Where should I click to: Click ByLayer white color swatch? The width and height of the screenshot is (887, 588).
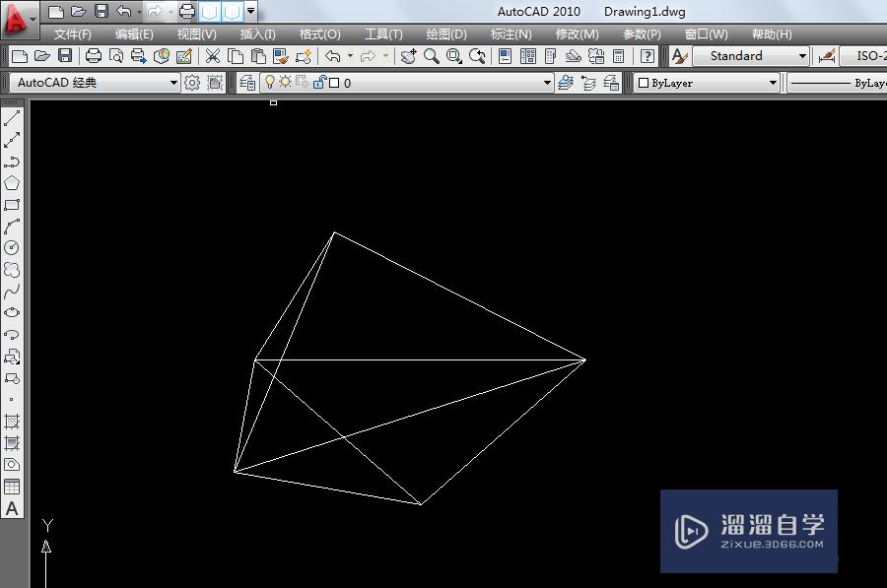(644, 83)
